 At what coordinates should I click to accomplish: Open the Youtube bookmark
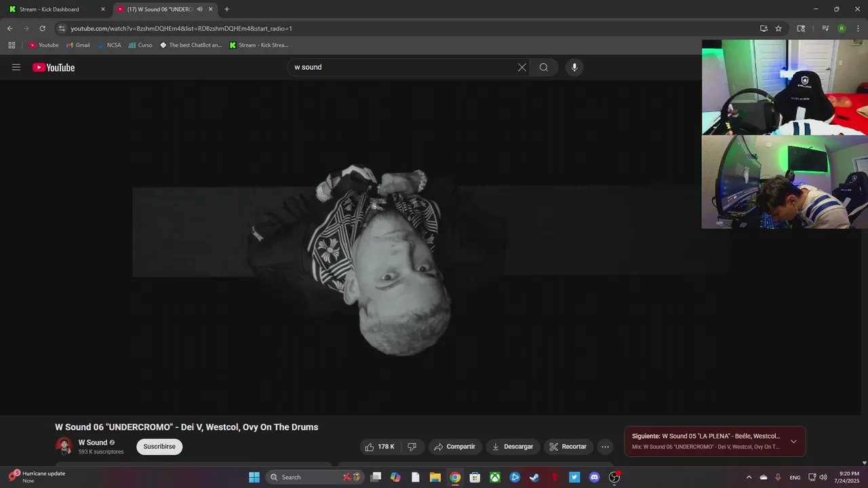tap(44, 45)
